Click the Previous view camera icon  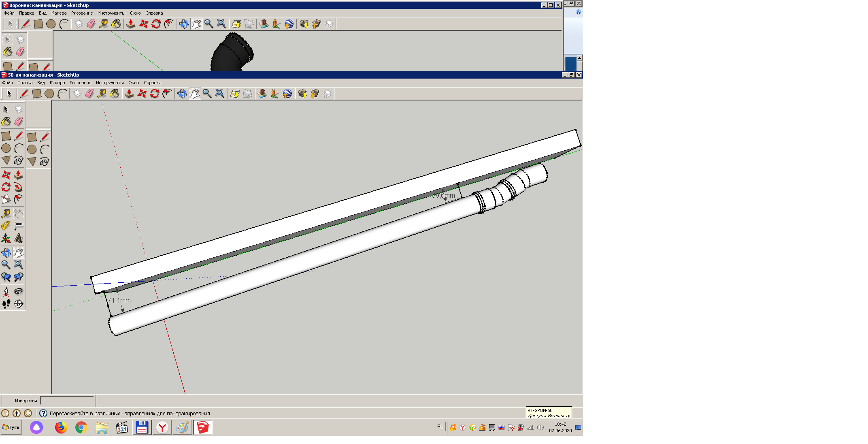coord(6,277)
